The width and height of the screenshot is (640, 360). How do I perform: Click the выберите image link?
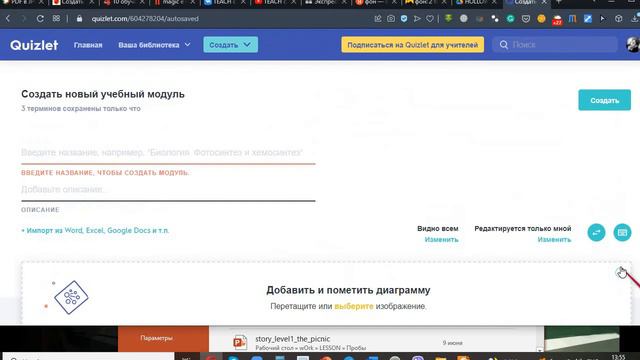(353, 306)
